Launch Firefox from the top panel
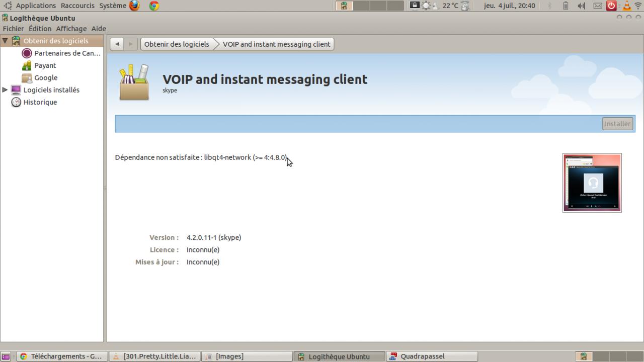 (134, 6)
